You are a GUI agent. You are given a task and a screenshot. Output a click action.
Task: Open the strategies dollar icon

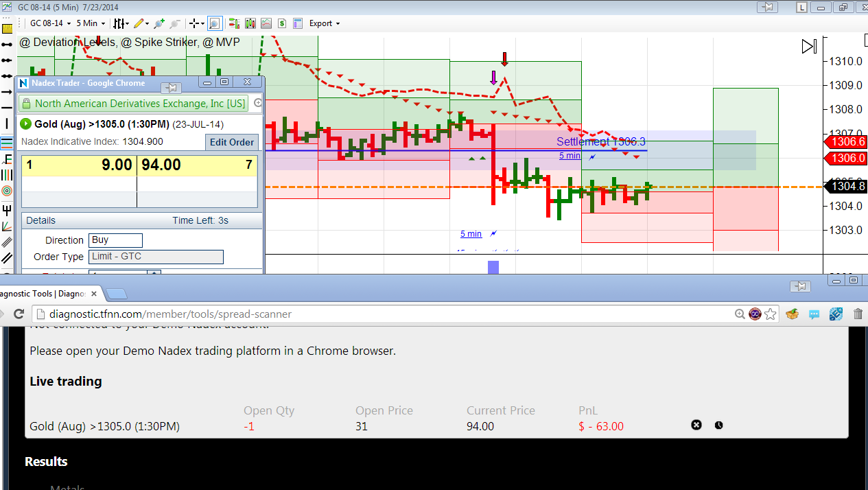281,23
